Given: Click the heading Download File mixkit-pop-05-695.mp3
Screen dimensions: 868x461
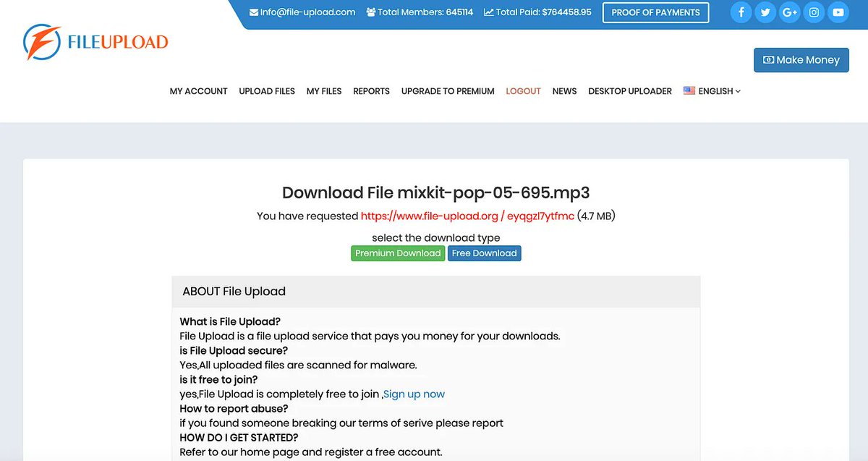Looking at the screenshot, I should click(x=435, y=193).
